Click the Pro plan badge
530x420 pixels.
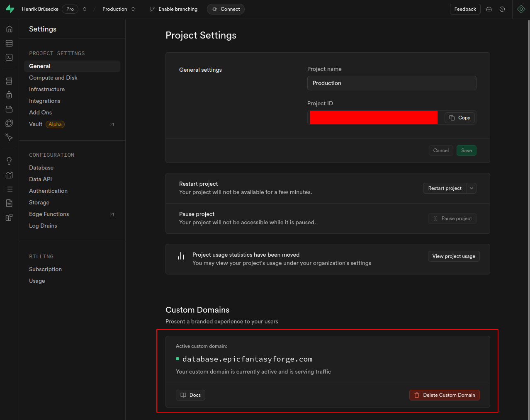pos(70,9)
